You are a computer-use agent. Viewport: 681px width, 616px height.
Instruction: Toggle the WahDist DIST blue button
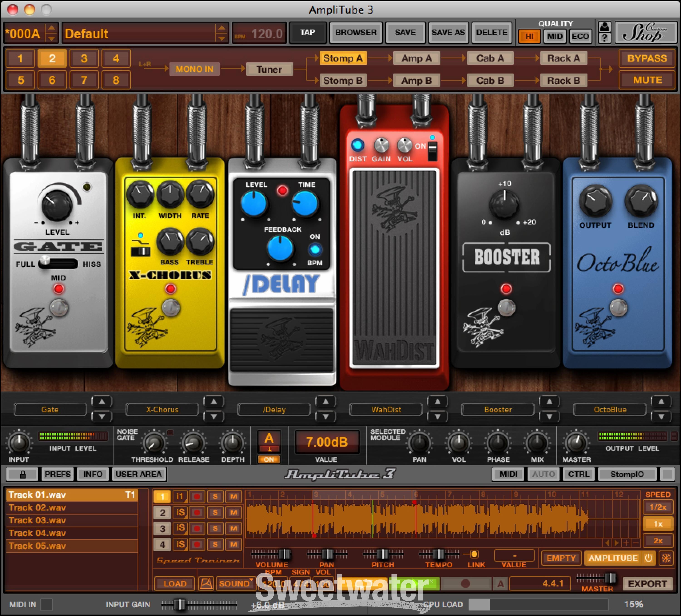[x=357, y=145]
